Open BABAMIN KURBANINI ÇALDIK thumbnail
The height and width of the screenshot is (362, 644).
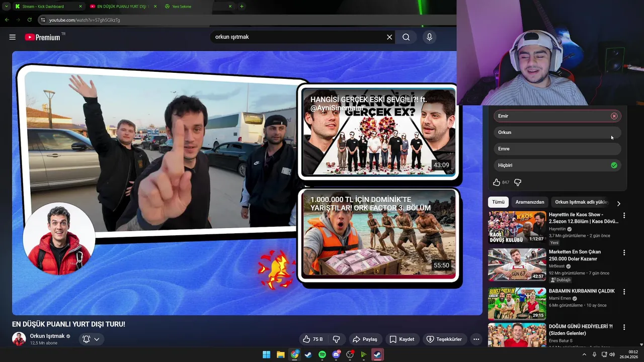point(517,304)
